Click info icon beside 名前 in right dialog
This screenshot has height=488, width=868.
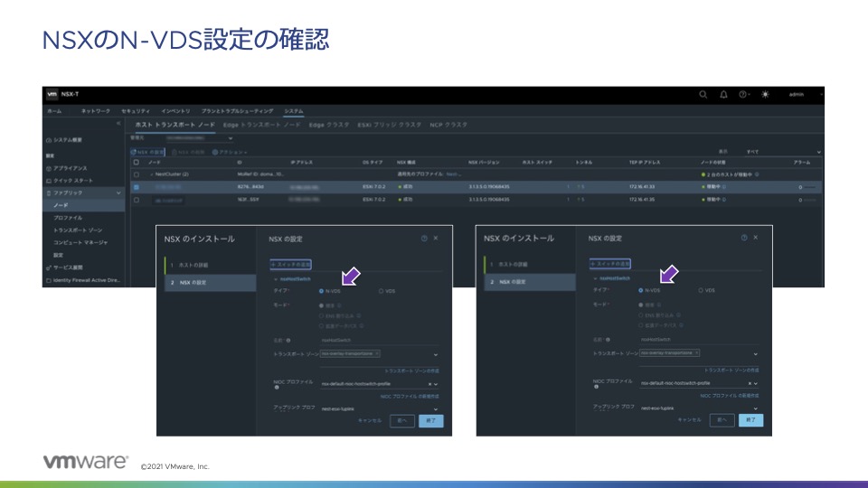[608, 340]
